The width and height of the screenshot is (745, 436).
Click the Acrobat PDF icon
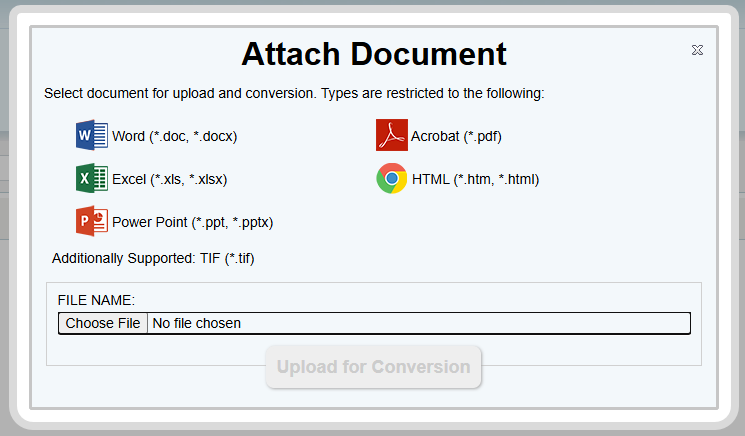coord(391,135)
